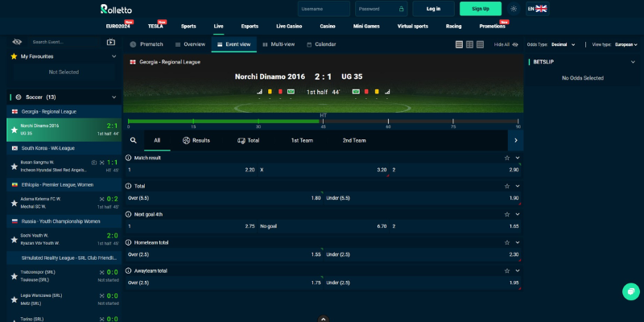Click the HT marker on match timeline
The height and width of the screenshot is (322, 644).
click(x=323, y=116)
